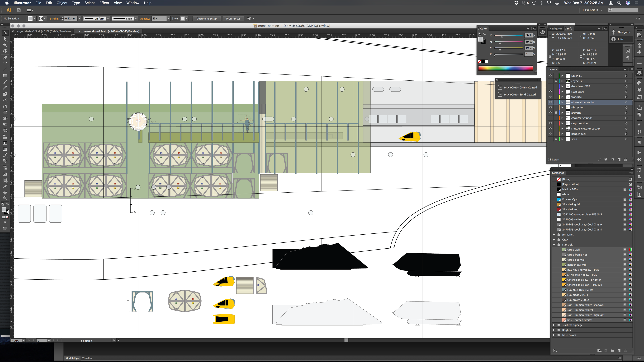The height and width of the screenshot is (362, 644).
Task: Open the Effect menu
Action: pyautogui.click(x=104, y=3)
